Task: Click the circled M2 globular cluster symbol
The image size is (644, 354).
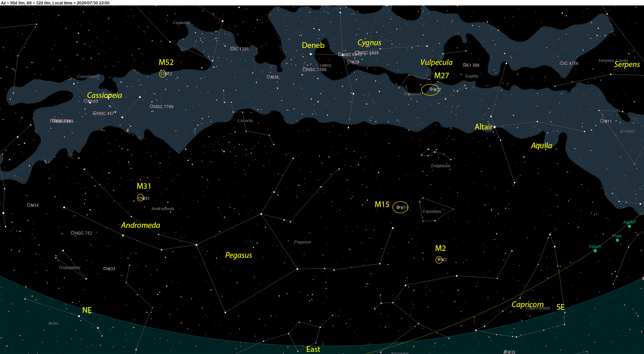Action: tap(439, 259)
